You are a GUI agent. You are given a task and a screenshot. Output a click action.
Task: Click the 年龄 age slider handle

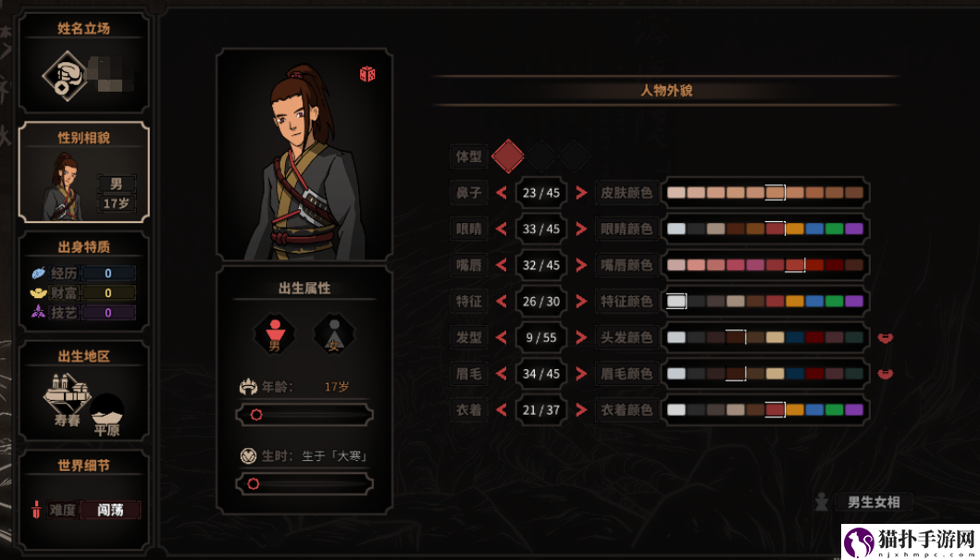click(255, 415)
